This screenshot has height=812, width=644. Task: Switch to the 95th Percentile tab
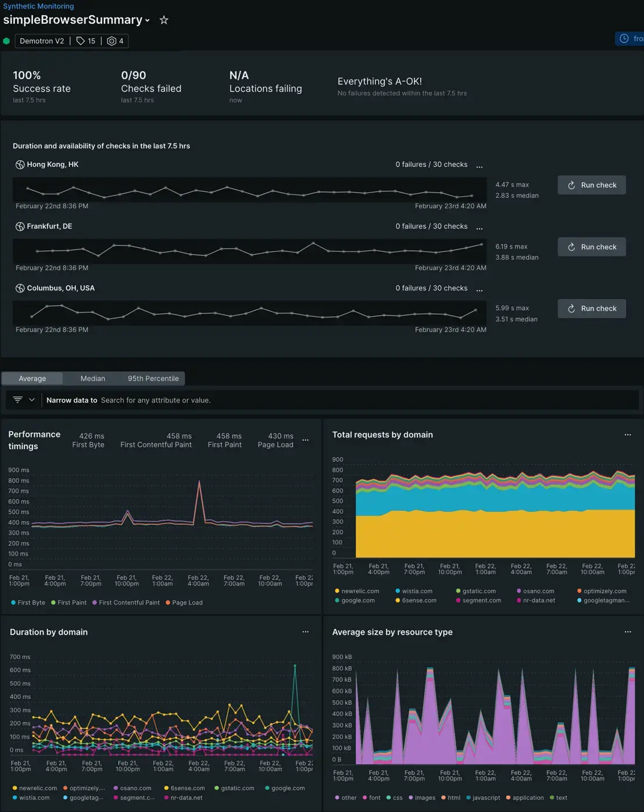point(153,379)
